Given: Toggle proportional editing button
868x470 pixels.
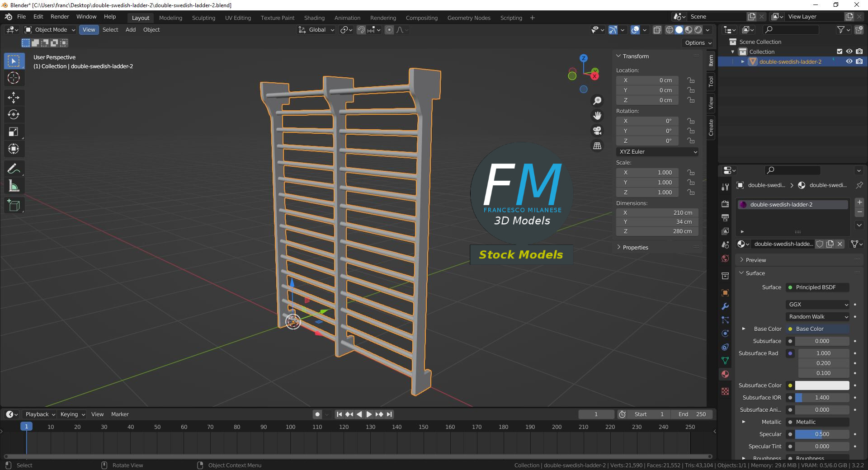Looking at the screenshot, I should coord(389,30).
